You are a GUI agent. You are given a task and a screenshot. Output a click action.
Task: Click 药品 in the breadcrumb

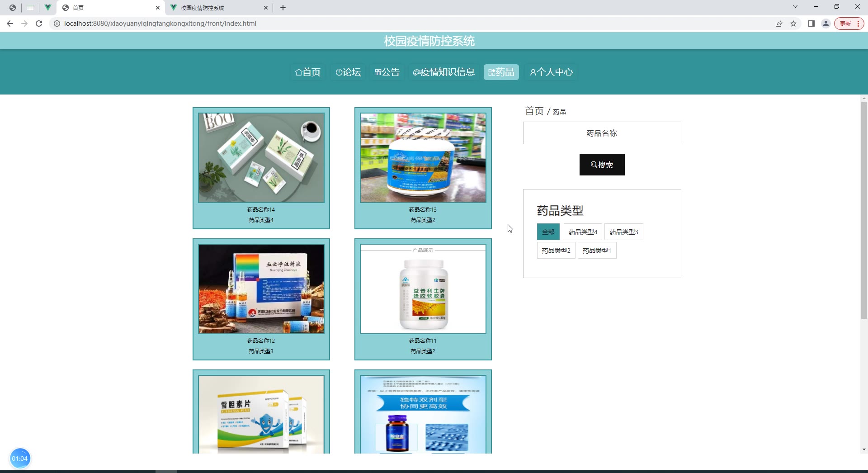[560, 112]
